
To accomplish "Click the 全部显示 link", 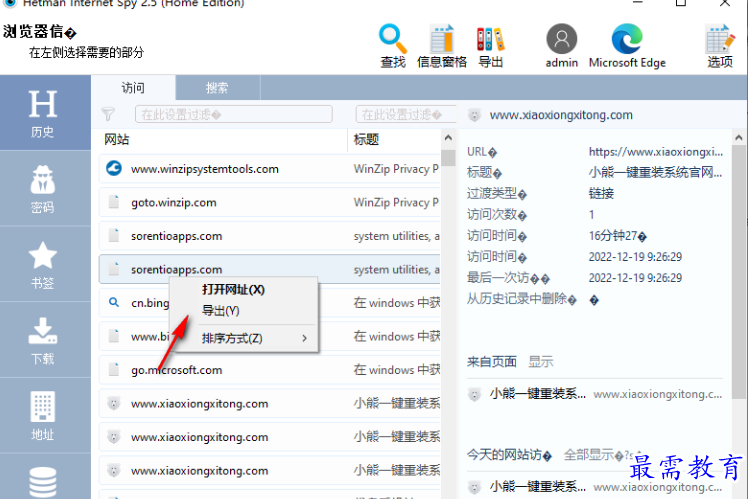I will [x=589, y=454].
